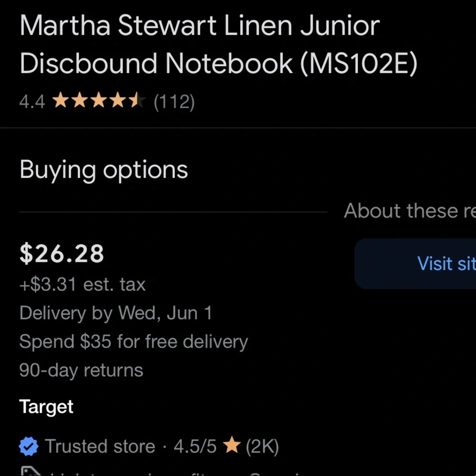Click the tag icon below Trusted store
This screenshot has width=476, height=476.
[x=30, y=472]
